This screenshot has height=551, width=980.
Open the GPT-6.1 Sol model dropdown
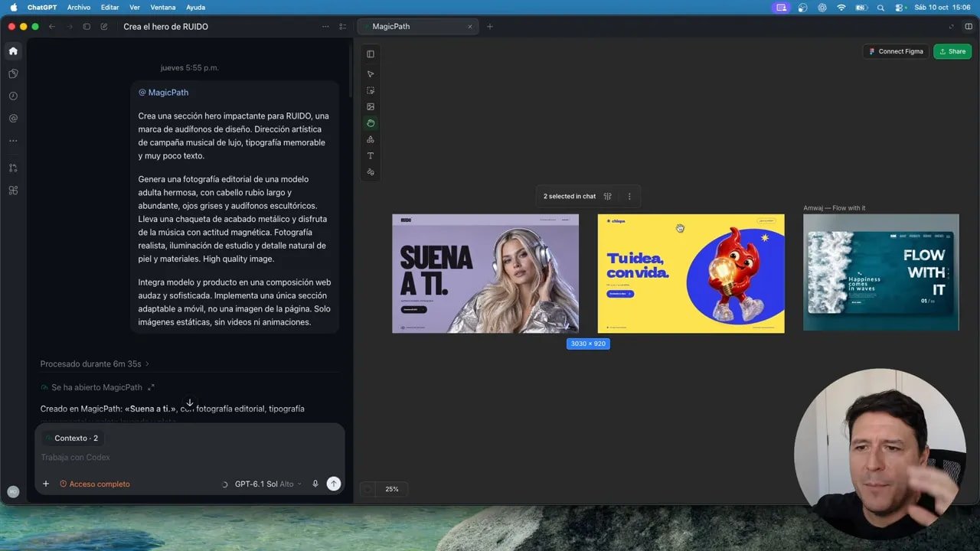tap(268, 484)
